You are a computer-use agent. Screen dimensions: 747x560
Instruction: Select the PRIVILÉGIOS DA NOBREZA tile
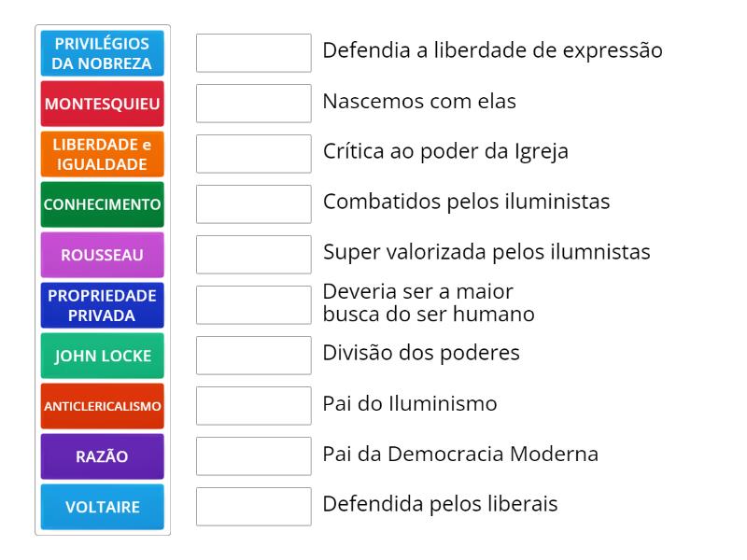(102, 53)
